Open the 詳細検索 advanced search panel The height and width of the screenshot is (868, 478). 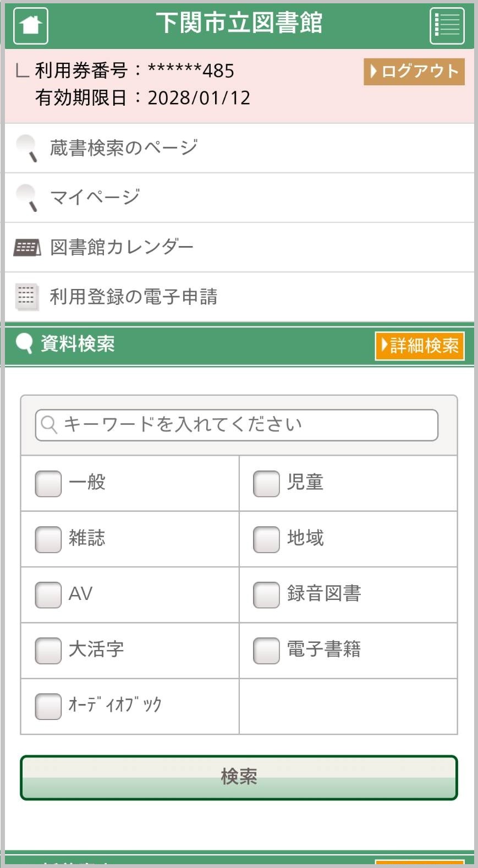419,346
